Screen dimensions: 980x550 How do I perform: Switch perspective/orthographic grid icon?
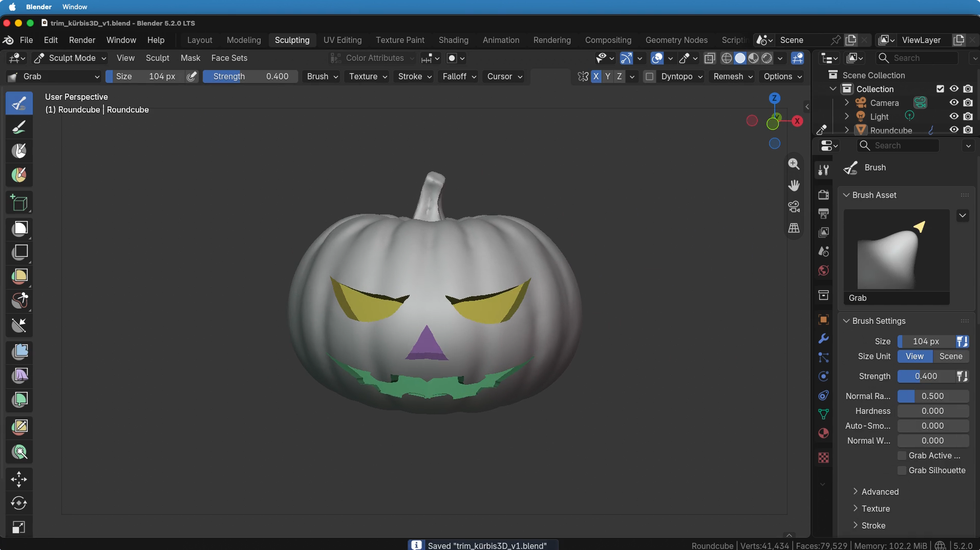pos(794,228)
